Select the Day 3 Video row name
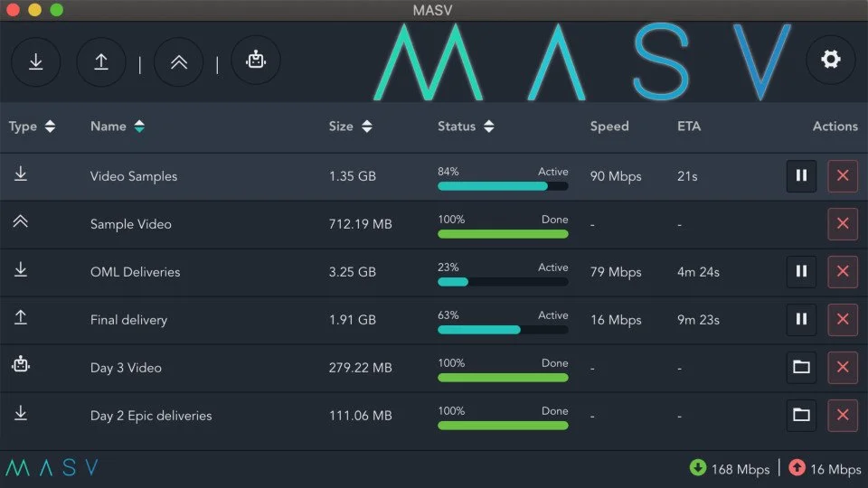 click(x=126, y=368)
